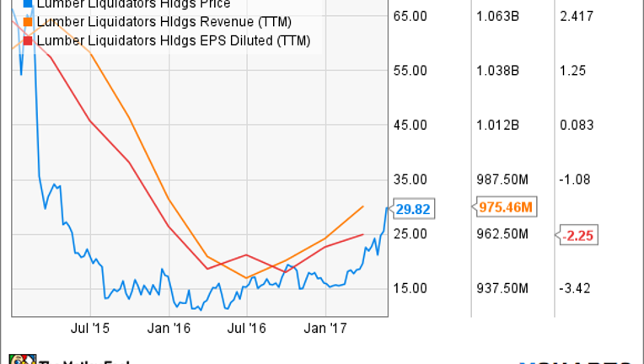
Task: Click the 1.063B revenue axis label
Action: point(497,16)
